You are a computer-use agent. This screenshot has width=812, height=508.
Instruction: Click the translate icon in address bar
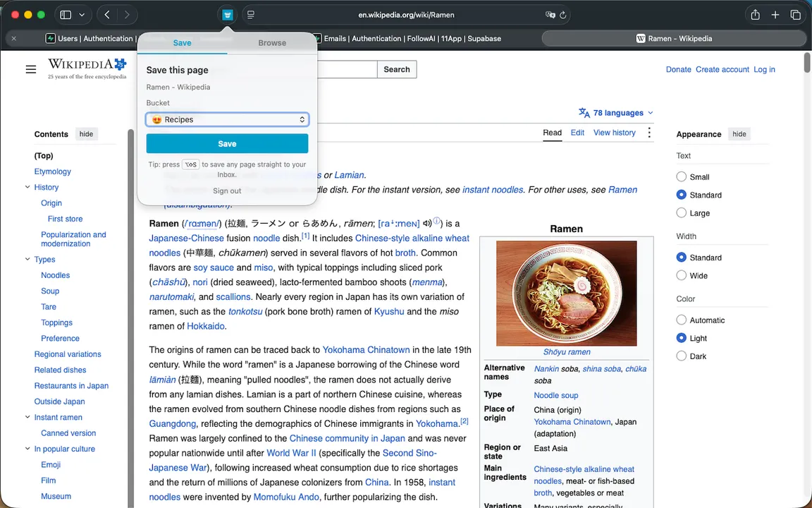pos(550,15)
